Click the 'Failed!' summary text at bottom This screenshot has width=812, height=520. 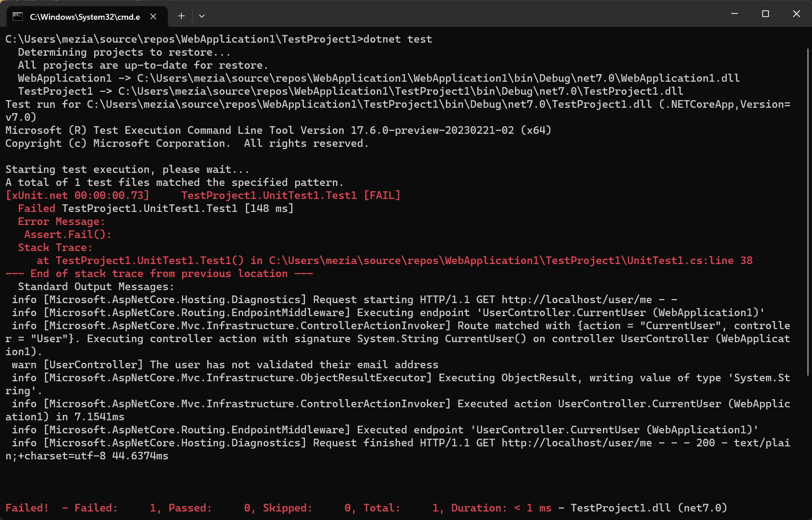coord(27,508)
